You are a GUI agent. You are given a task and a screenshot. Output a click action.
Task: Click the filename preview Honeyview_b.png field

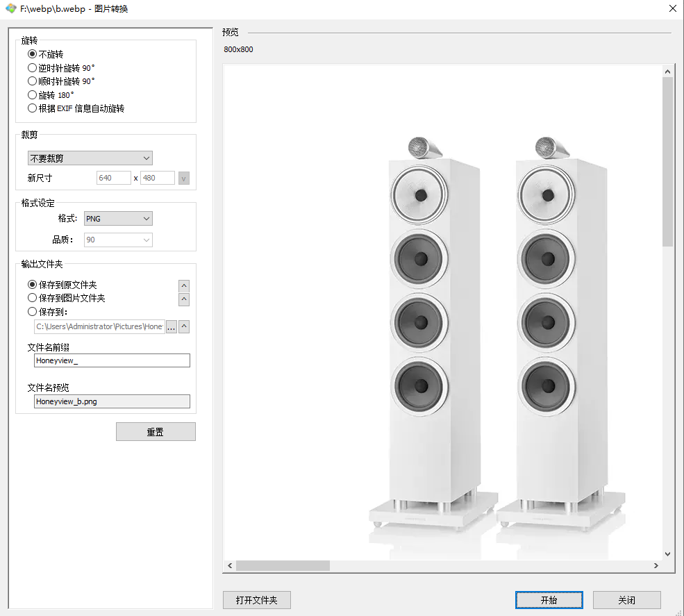pos(112,401)
